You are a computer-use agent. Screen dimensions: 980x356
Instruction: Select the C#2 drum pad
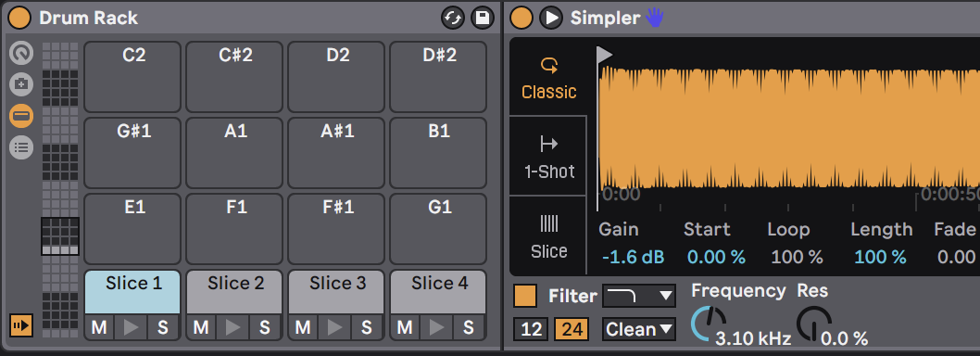[234, 77]
